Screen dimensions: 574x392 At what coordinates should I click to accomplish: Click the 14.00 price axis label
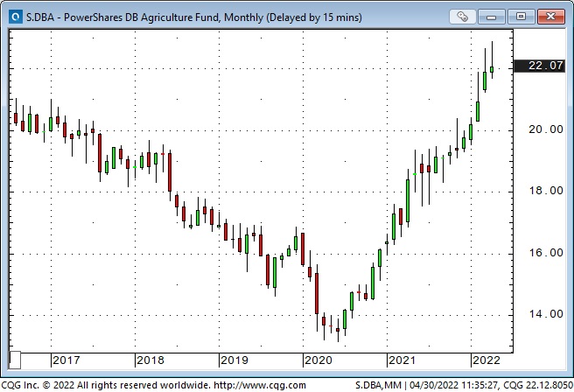pos(546,314)
